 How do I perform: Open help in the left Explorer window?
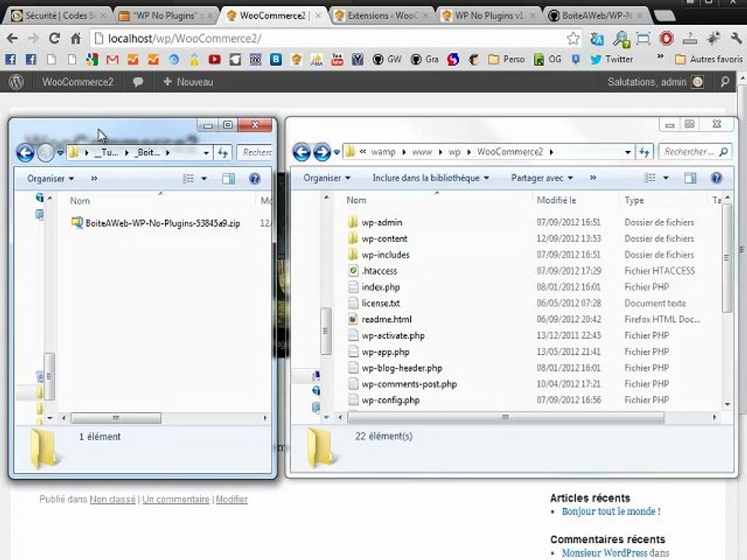pos(255,179)
